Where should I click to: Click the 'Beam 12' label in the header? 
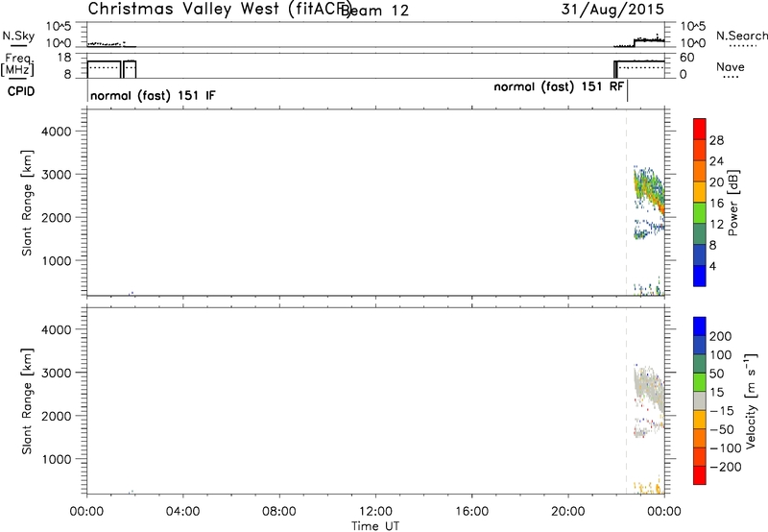pyautogui.click(x=374, y=11)
